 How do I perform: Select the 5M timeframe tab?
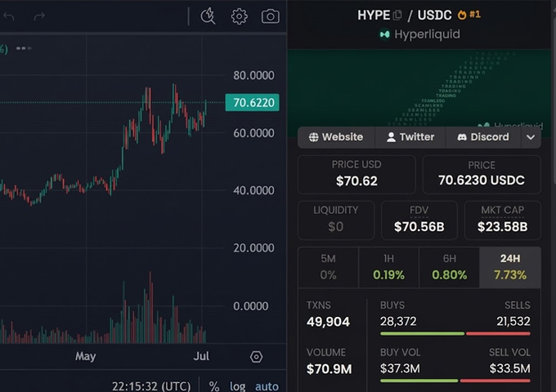pos(328,267)
